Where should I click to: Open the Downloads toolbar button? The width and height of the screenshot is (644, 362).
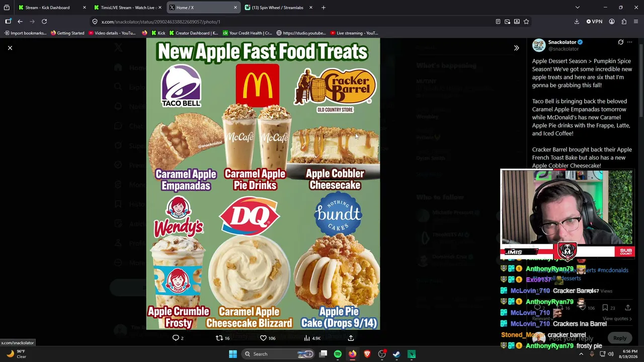coord(577,22)
